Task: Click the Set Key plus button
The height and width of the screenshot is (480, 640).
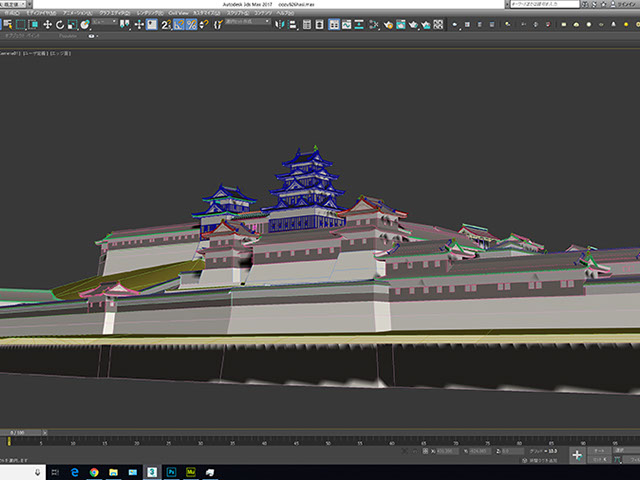Action: 578,455
